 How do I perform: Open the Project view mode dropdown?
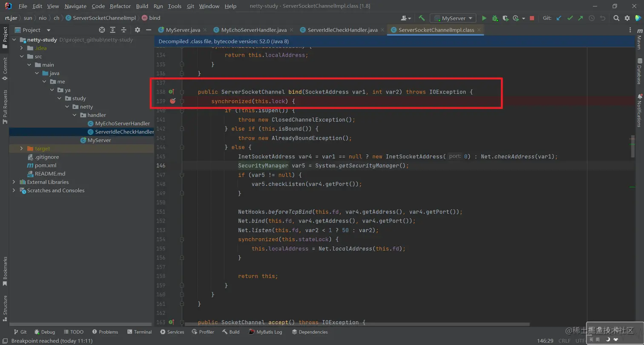point(48,30)
